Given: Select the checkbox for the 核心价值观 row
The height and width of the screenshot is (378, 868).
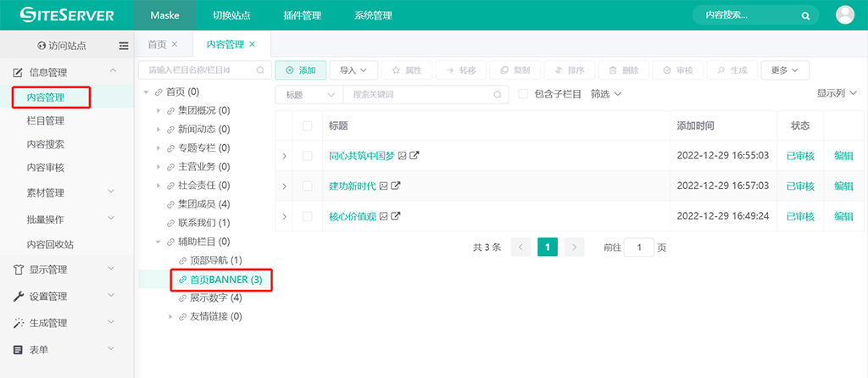Looking at the screenshot, I should point(308,216).
